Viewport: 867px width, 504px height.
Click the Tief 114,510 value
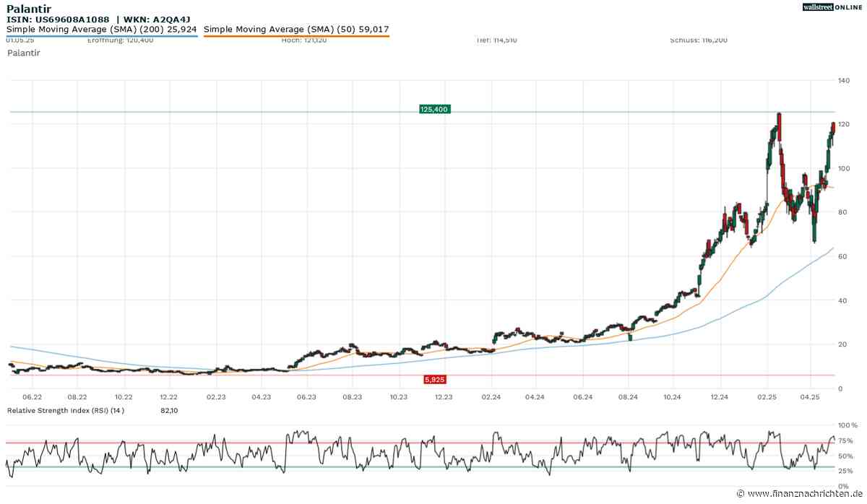click(x=496, y=40)
